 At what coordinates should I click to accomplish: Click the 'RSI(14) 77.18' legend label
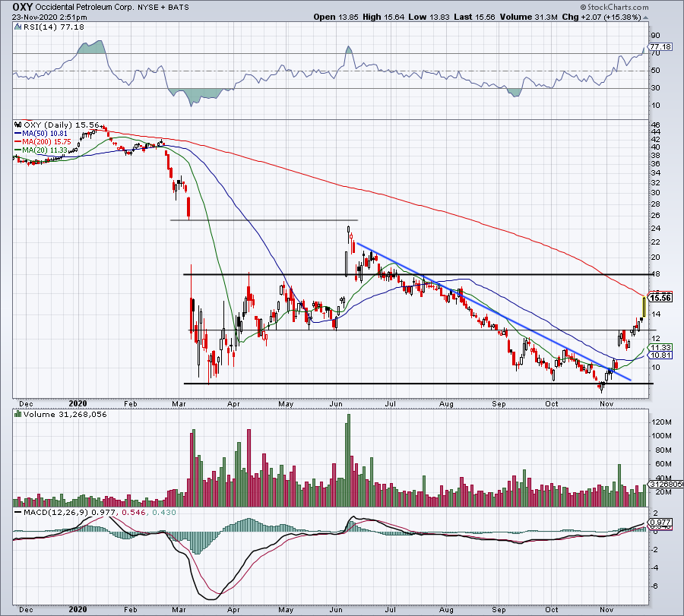[x=54, y=27]
